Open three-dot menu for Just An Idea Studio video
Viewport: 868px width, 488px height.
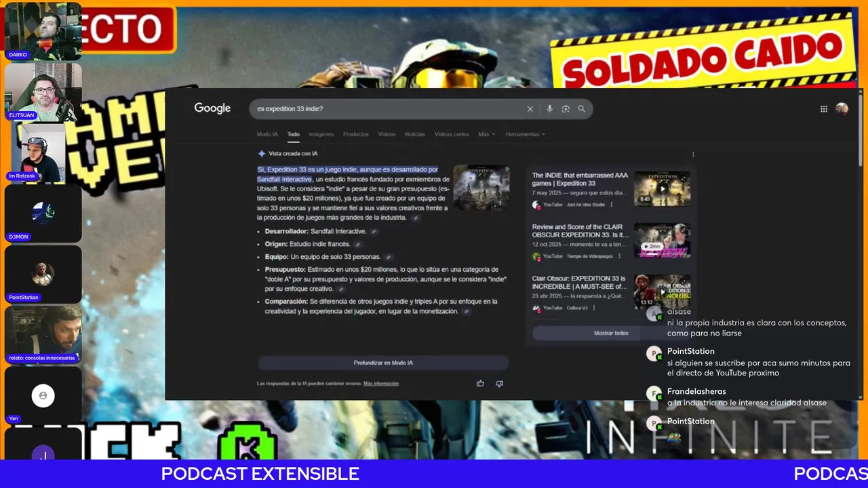[611, 205]
